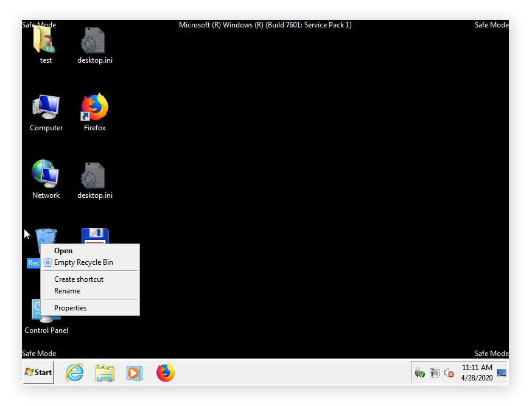Open Windows Media Player from the taskbar
Image resolution: width=532 pixels, height=406 pixels.
[x=135, y=372]
